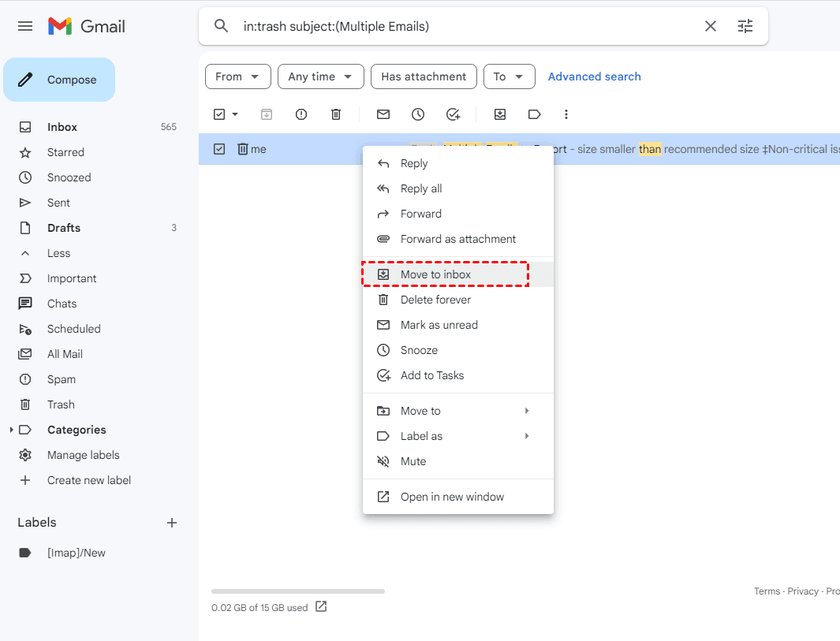Viewport: 840px width, 641px height.
Task: Expand the Categories section in sidebar
Action: (11, 430)
